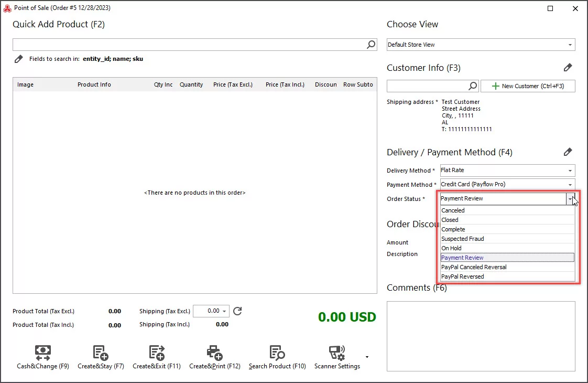
Task: Click the Quick Add Product search magnifier icon
Action: point(371,45)
